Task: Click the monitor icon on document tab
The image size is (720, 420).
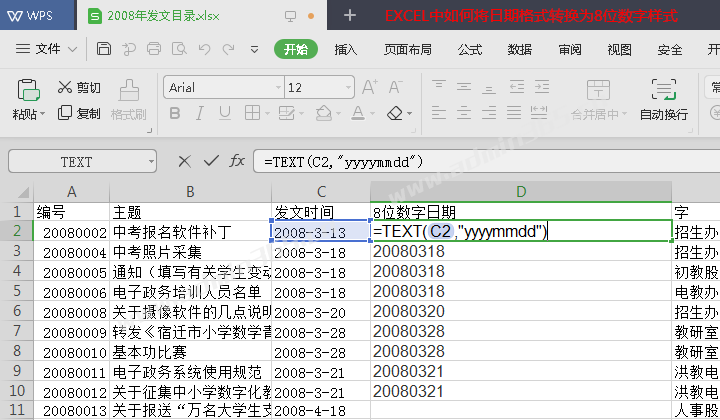Action: 290,16
